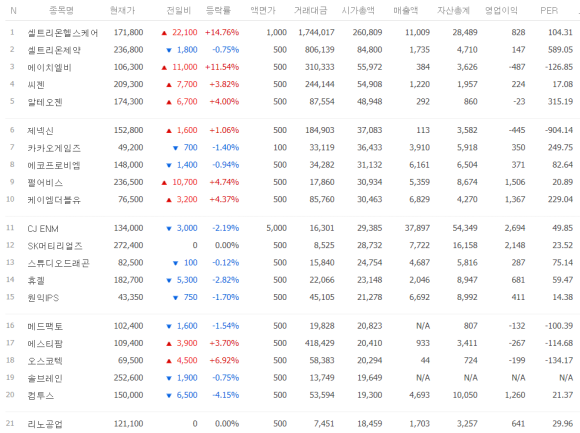Click the 매출액 column header

click(x=406, y=10)
